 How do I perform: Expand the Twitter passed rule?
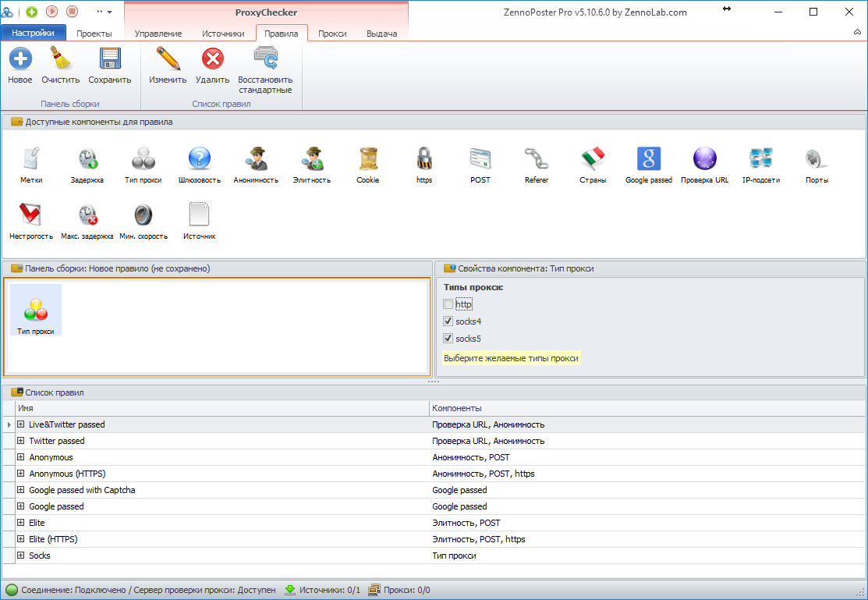click(x=20, y=441)
